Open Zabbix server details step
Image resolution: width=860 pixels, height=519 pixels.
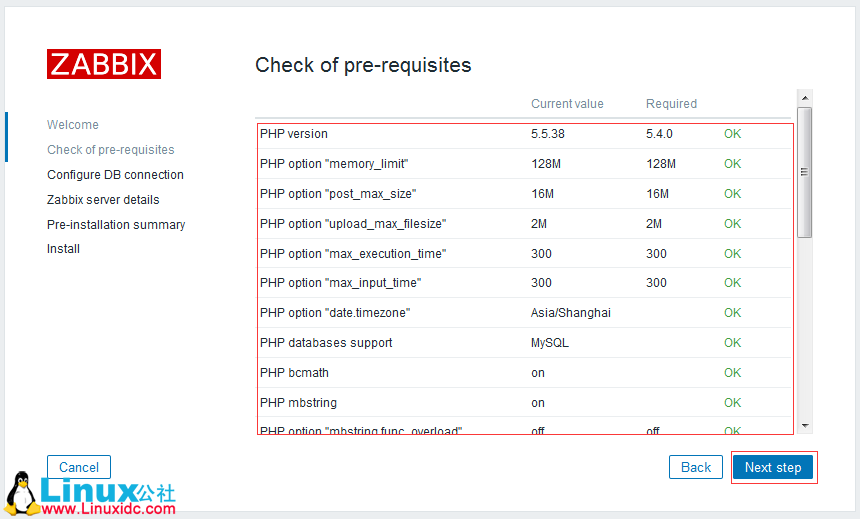(103, 200)
